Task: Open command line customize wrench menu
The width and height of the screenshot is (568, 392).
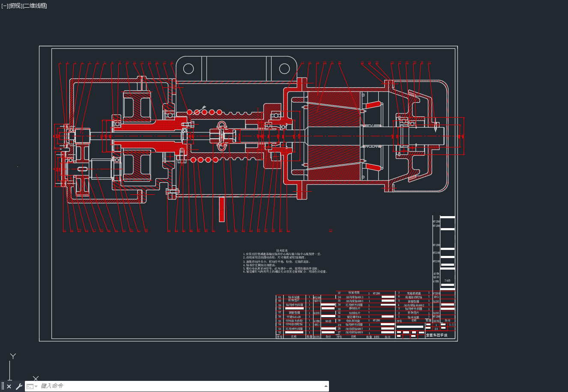Action: pyautogui.click(x=19, y=386)
